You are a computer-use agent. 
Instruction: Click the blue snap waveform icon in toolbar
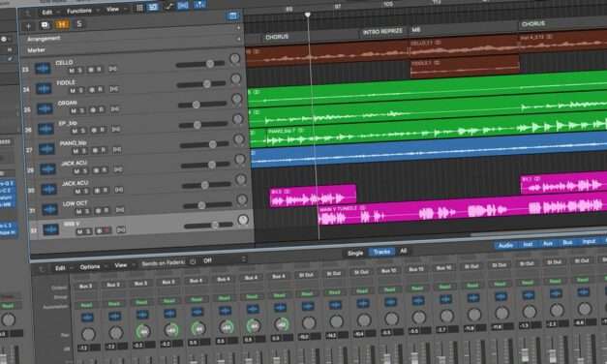click(x=199, y=4)
